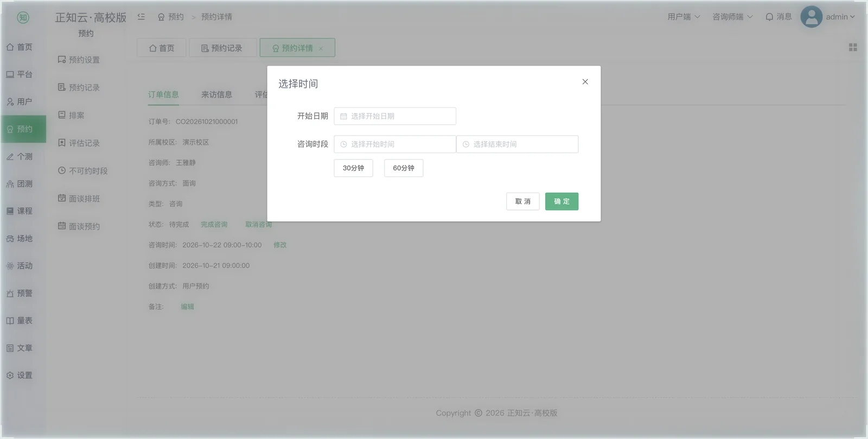Image resolution: width=868 pixels, height=439 pixels.
Task: Select the 来访信息 tab
Action: [216, 94]
